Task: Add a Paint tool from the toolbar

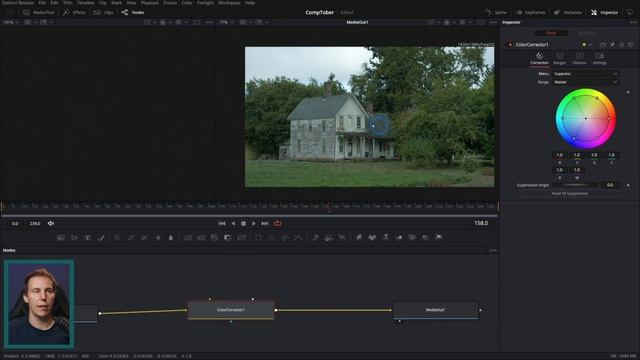Action: point(101,238)
